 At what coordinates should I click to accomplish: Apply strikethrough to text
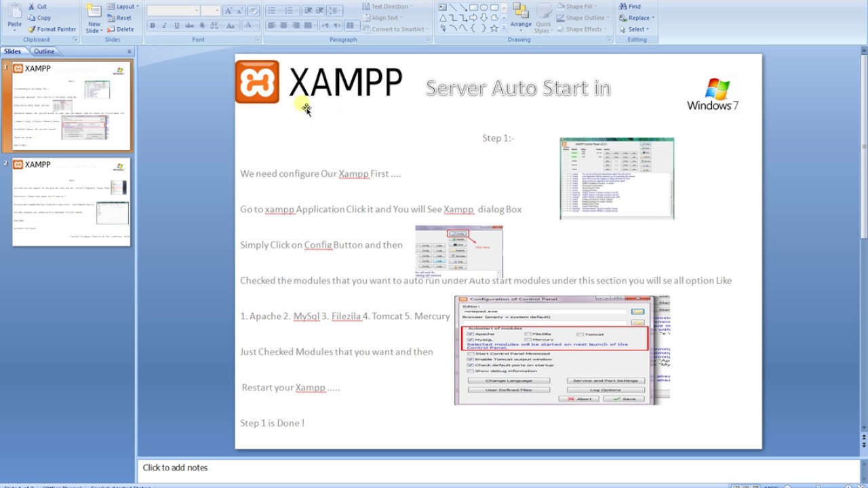(189, 26)
